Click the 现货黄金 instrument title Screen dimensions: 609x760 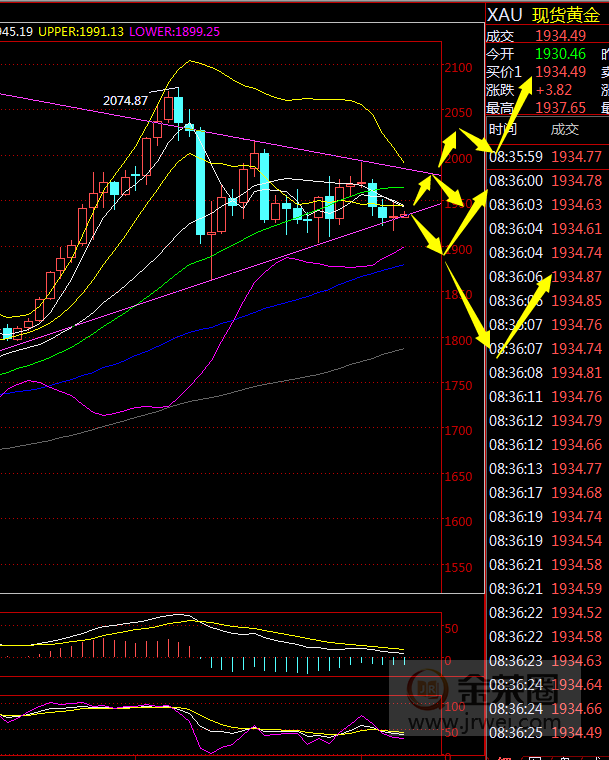[x=569, y=15]
